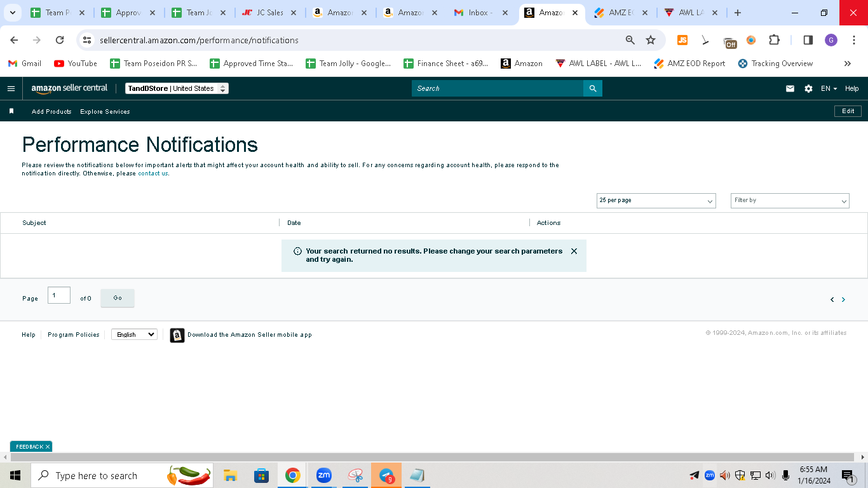Open the Seller Central mail messages icon
Image resolution: width=868 pixels, height=488 pixels.
tap(790, 88)
